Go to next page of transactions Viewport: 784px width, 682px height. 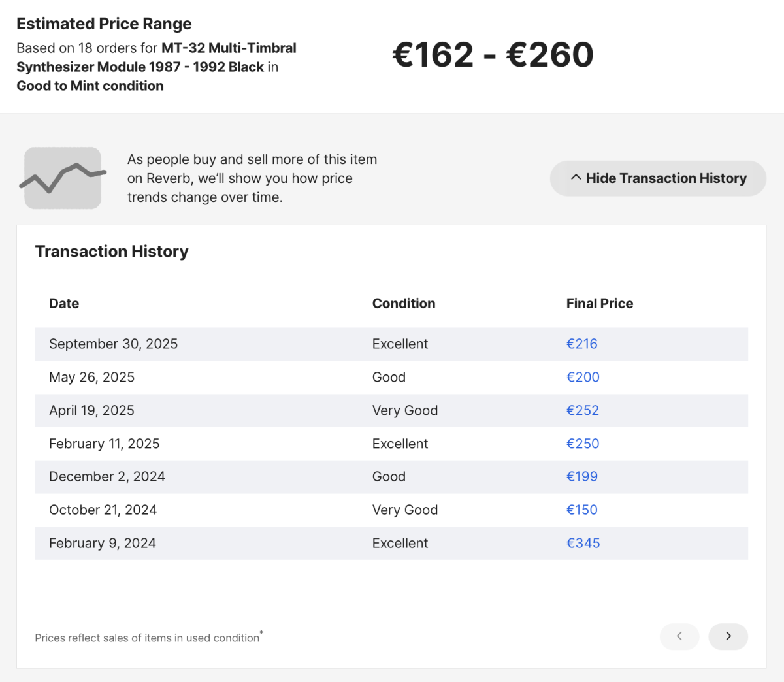click(728, 636)
